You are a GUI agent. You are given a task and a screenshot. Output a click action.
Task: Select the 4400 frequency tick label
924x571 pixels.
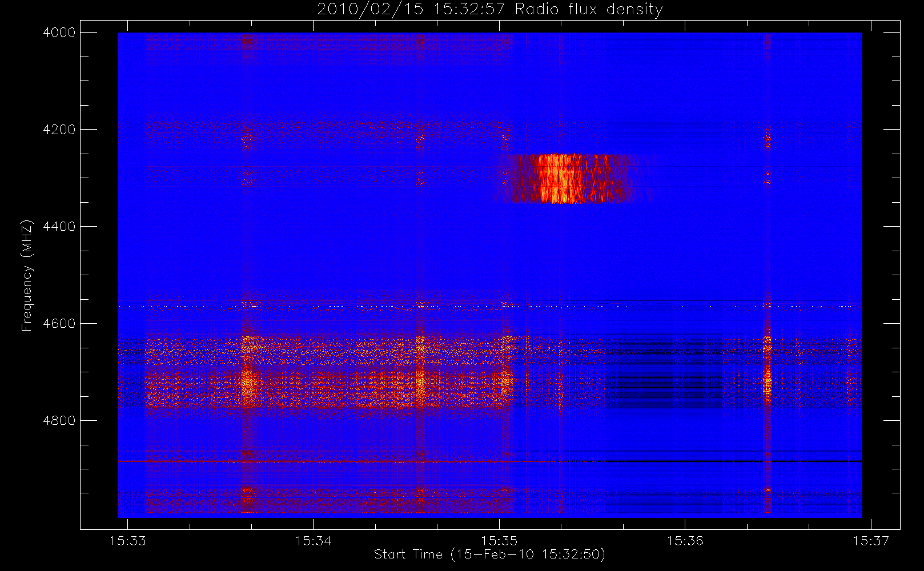tap(59, 227)
